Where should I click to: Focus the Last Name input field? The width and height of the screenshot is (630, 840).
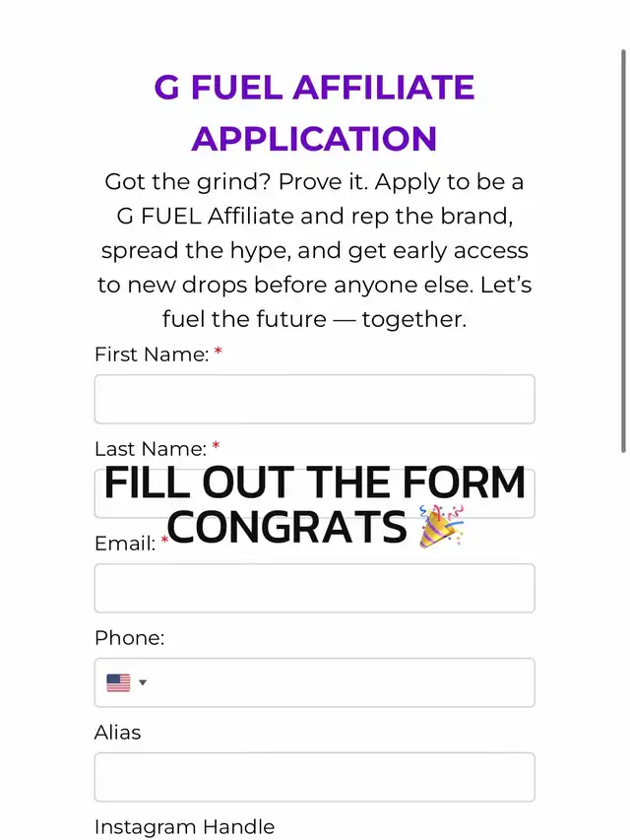[314, 493]
